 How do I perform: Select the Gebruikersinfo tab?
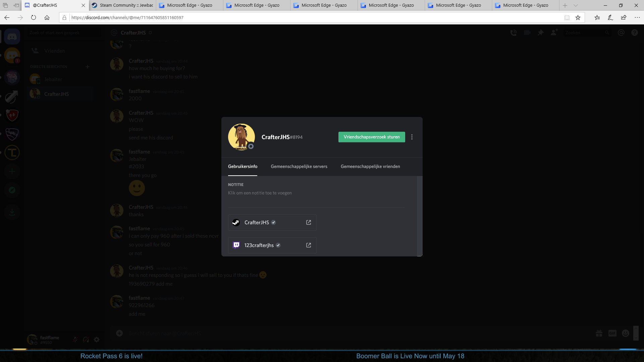point(243,167)
